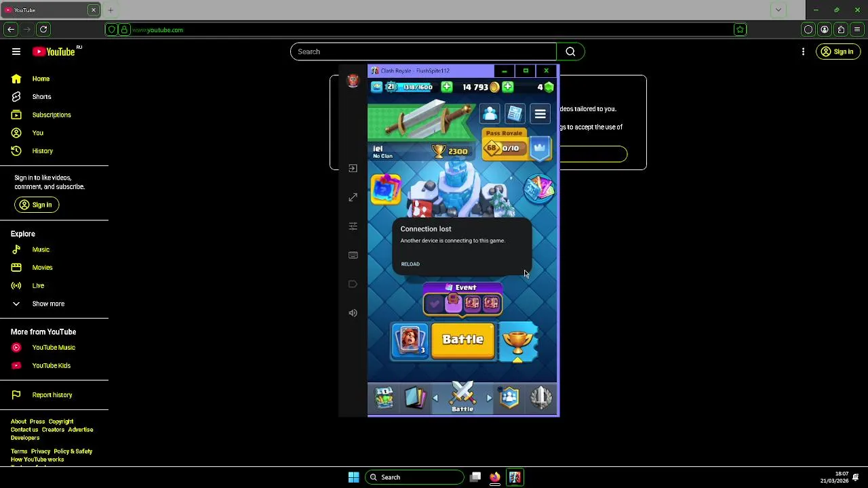868x488 pixels.
Task: Open the Pass Royale crown banner
Action: [540, 148]
